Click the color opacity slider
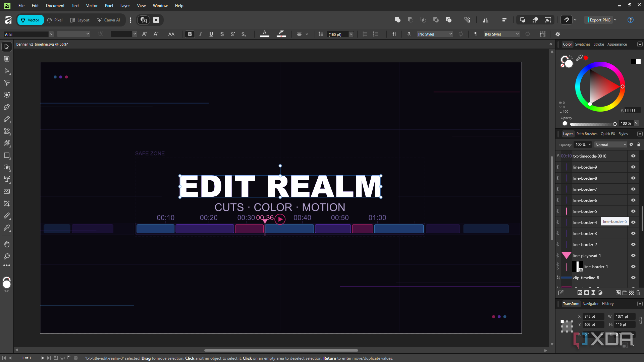Viewport: 644px width, 362px height. [593, 124]
